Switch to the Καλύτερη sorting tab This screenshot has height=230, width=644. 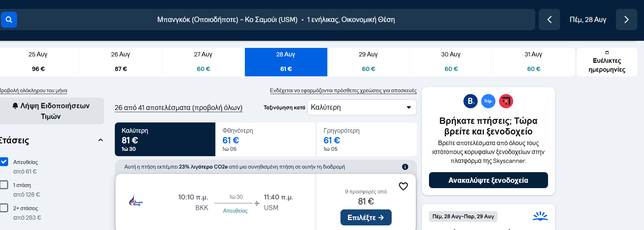tap(165, 139)
